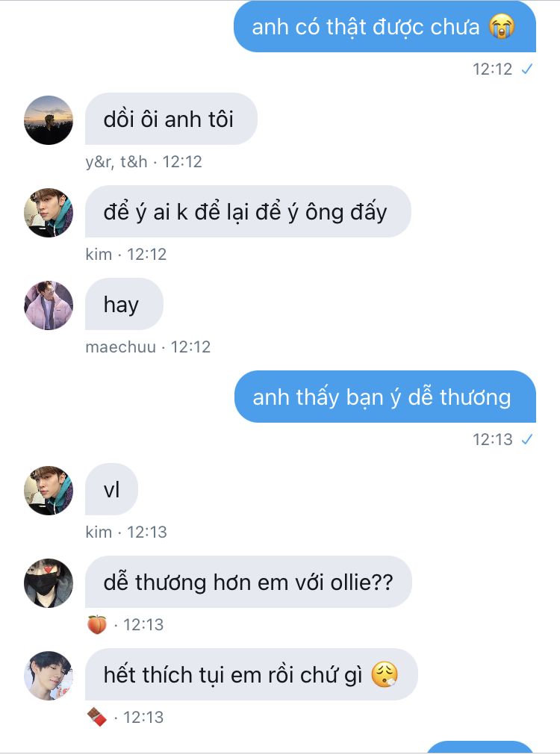Open the sunset silhouette avatar of y&r, t&h
The height and width of the screenshot is (755, 560).
[x=49, y=120]
